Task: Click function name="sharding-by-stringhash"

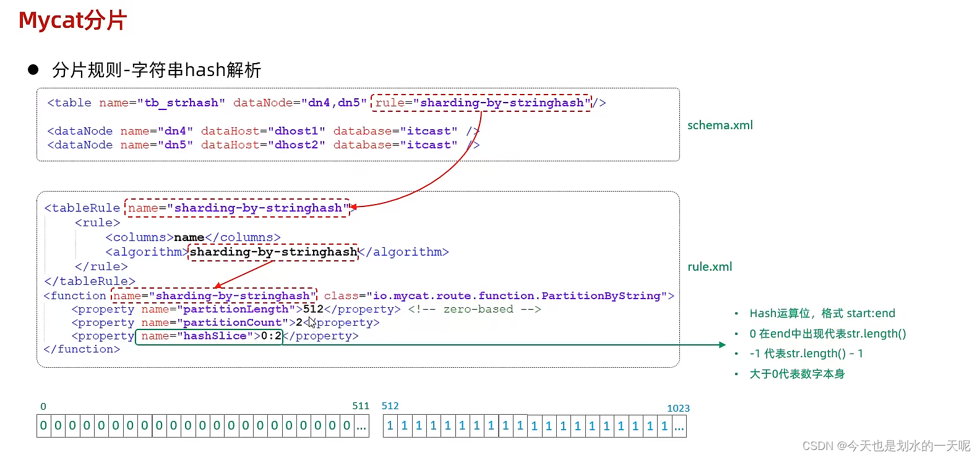Action: tap(214, 295)
